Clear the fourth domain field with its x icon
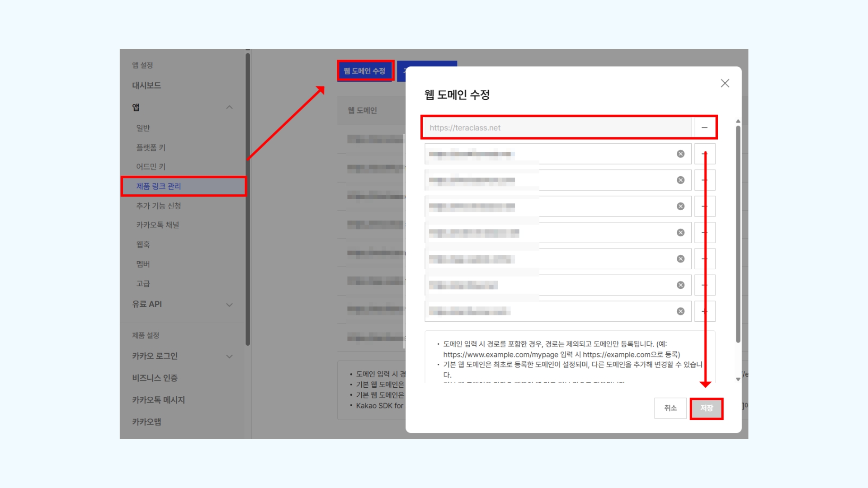Screen dimensions: 868x488 coord(680,206)
